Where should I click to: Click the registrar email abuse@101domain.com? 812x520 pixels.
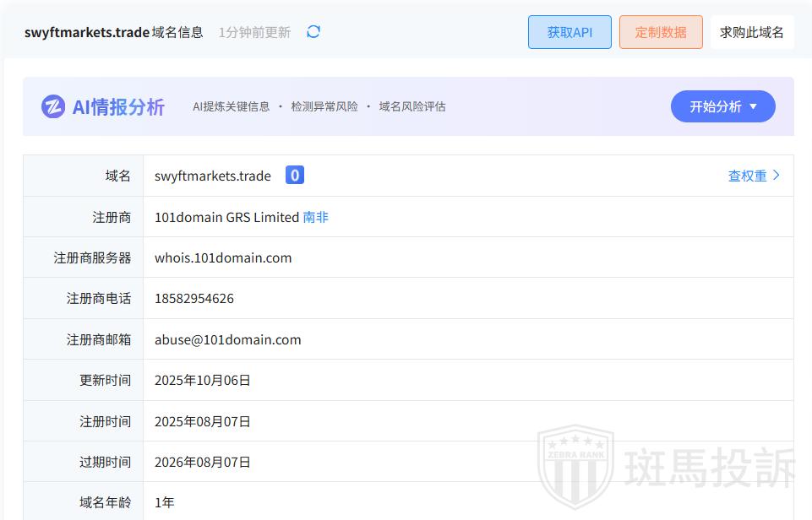pos(227,339)
